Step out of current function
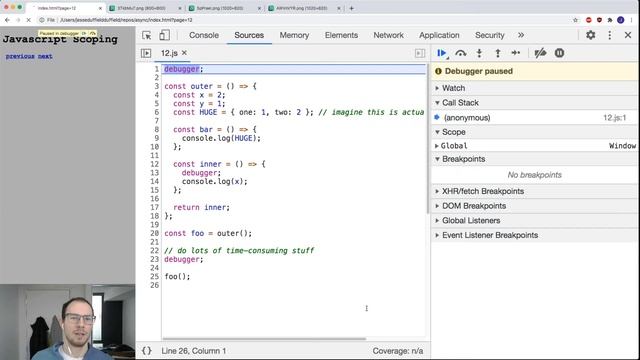 (498, 53)
